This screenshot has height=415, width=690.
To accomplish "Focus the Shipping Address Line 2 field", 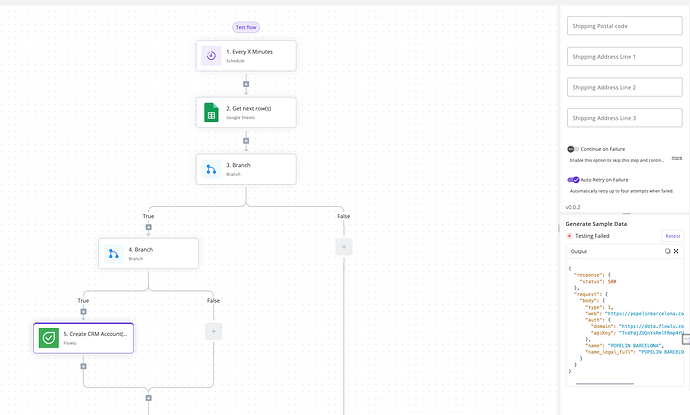I will (624, 87).
